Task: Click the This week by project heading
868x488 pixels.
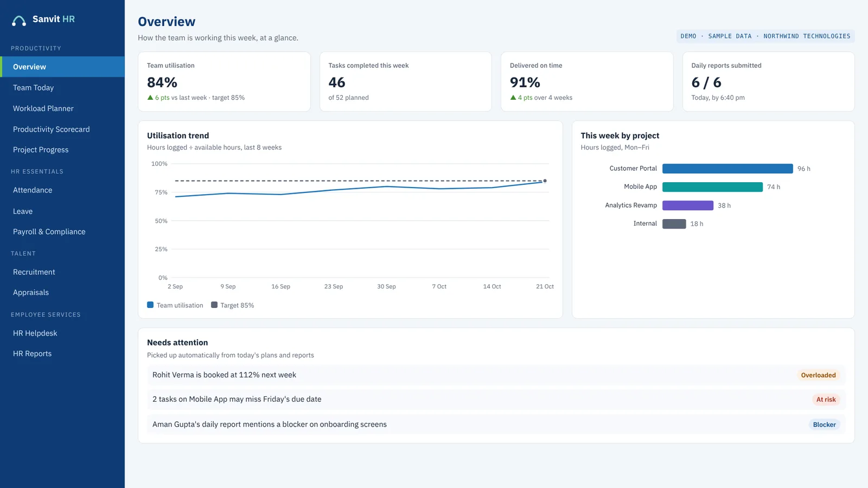Action: tap(620, 136)
